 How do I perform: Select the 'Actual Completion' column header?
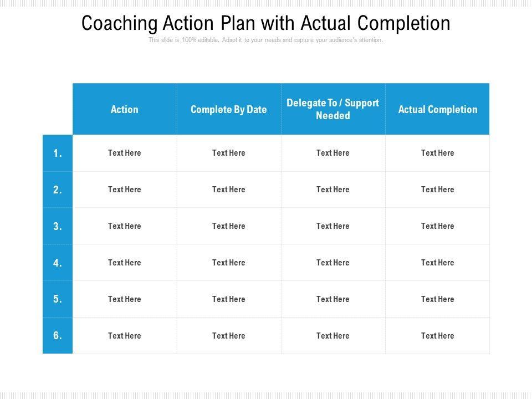point(437,109)
